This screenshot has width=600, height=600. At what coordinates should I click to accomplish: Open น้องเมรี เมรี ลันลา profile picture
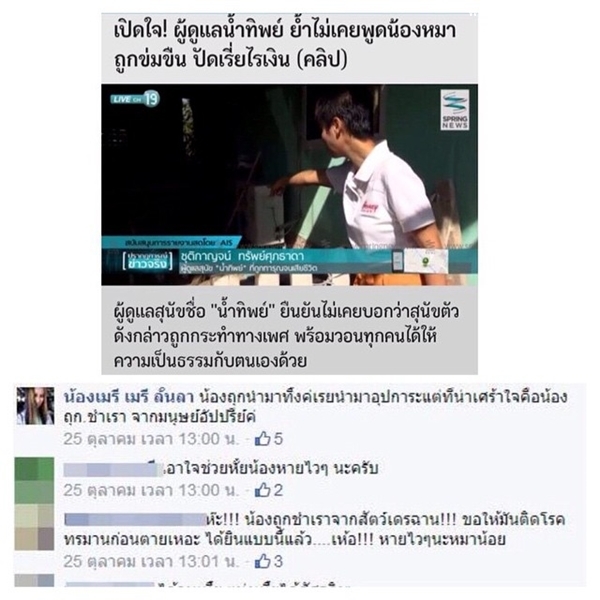point(35,406)
